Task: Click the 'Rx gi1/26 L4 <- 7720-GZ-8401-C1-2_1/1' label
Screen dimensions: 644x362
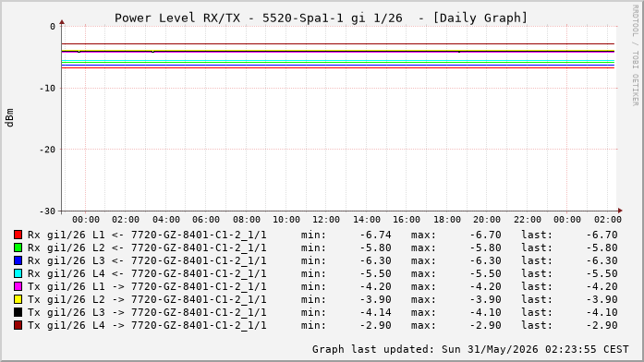Action: click(x=147, y=273)
